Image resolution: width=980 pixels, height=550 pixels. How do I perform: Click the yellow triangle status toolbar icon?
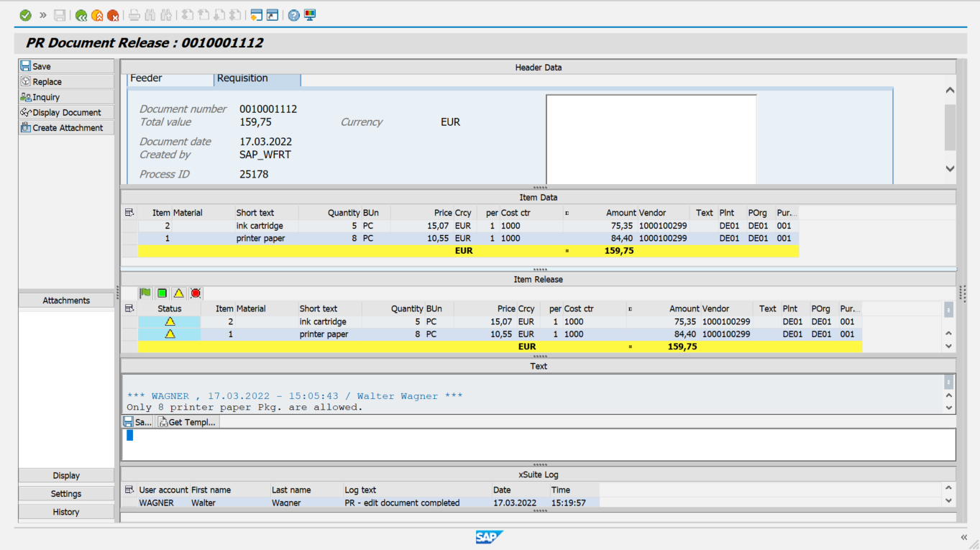pyautogui.click(x=179, y=293)
